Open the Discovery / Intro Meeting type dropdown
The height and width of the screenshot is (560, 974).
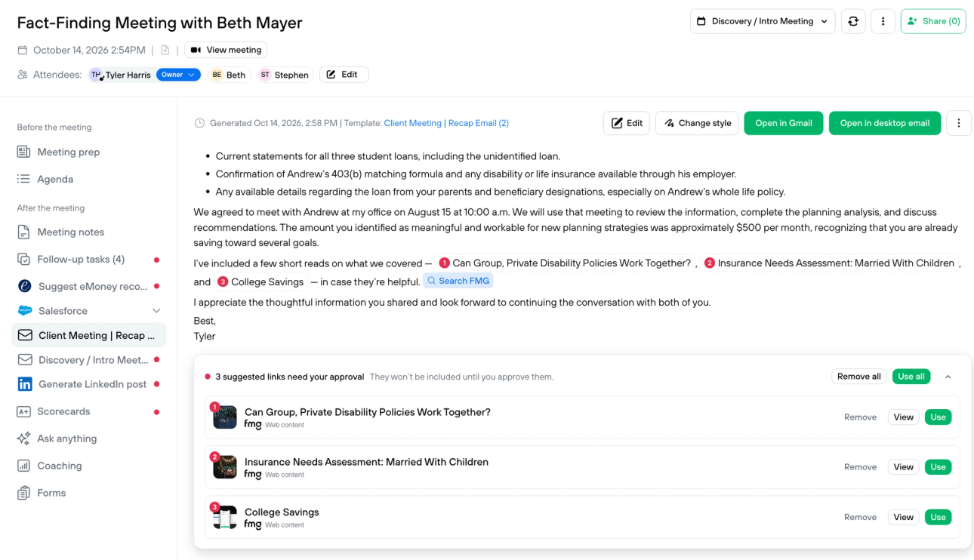pyautogui.click(x=763, y=21)
